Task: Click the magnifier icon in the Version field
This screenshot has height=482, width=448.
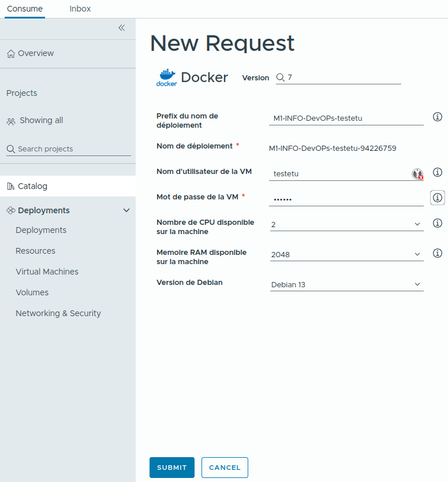Action: tap(279, 77)
